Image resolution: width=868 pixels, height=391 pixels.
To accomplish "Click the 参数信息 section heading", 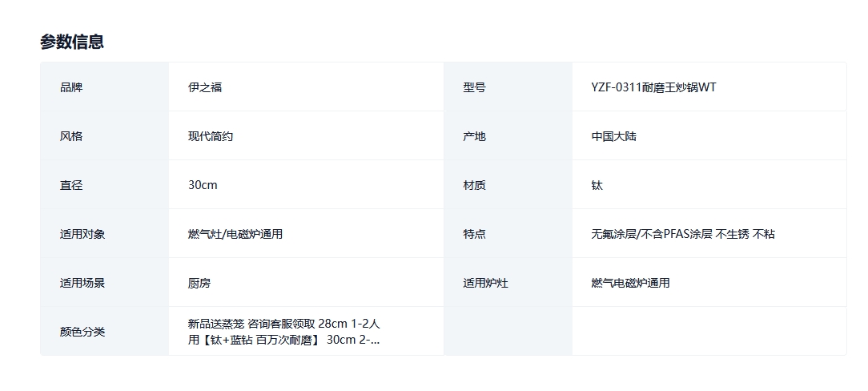I will [72, 42].
